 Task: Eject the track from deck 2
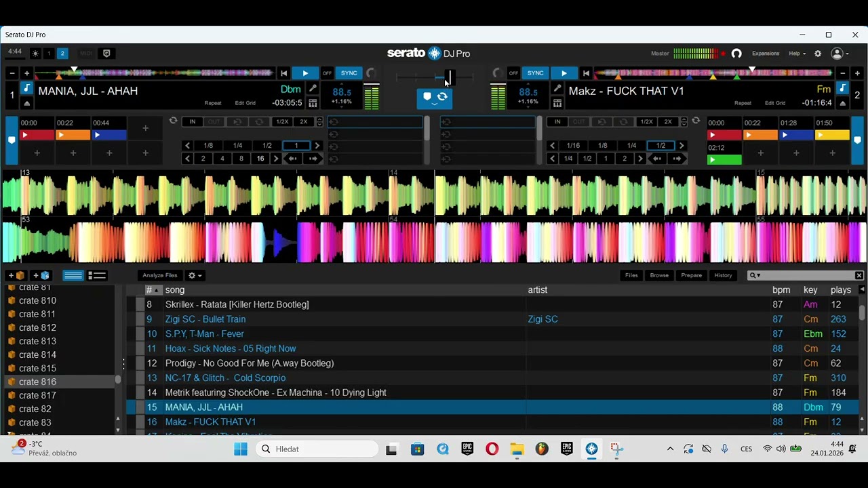842,103
